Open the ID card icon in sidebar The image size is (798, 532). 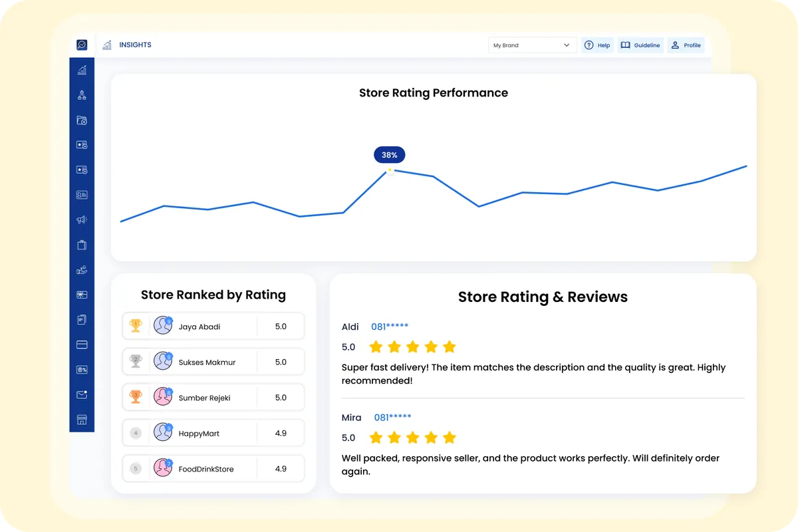tap(82, 195)
